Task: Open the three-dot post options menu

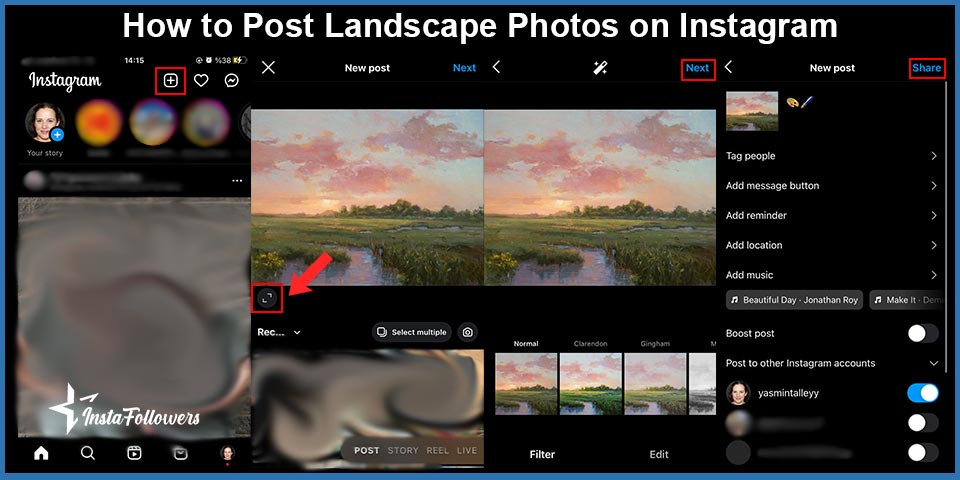Action: 237,181
